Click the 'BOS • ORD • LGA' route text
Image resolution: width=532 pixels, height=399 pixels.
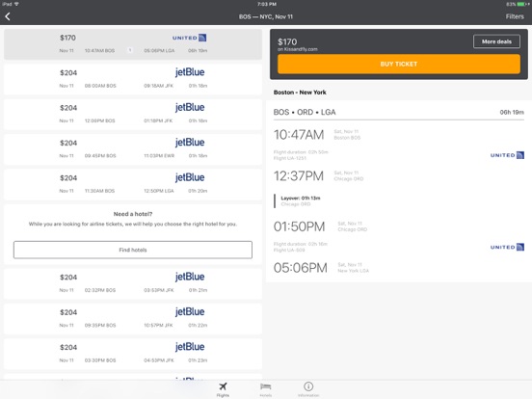point(305,112)
